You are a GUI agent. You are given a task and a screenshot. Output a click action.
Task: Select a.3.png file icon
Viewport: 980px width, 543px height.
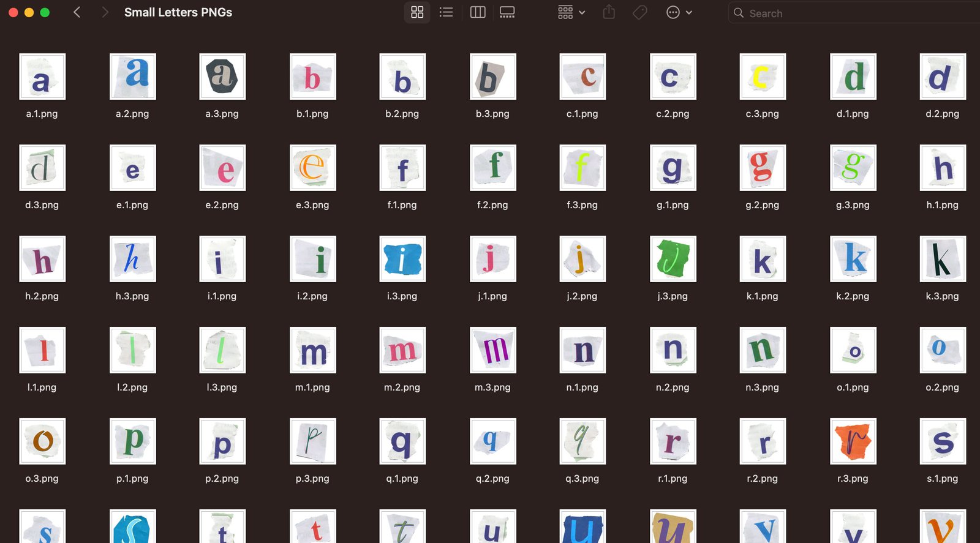[222, 77]
